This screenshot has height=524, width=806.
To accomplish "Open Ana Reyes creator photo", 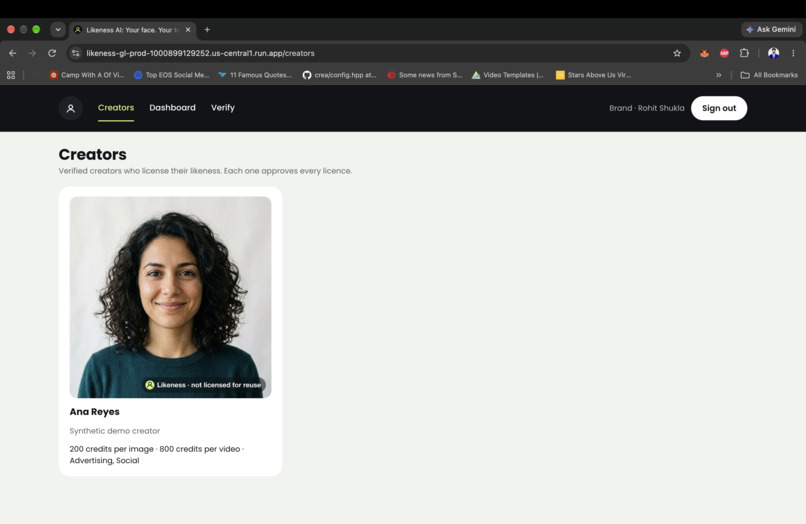I will tap(170, 297).
